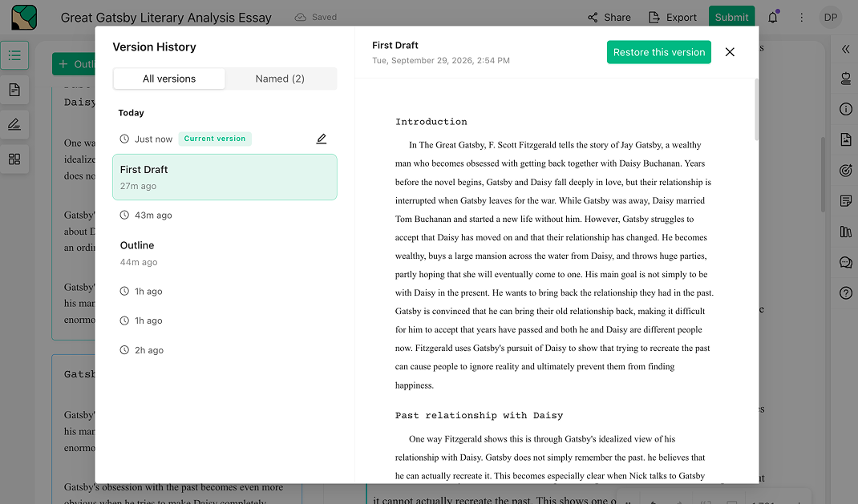Click the clock icon beside 43m ago

tap(124, 216)
